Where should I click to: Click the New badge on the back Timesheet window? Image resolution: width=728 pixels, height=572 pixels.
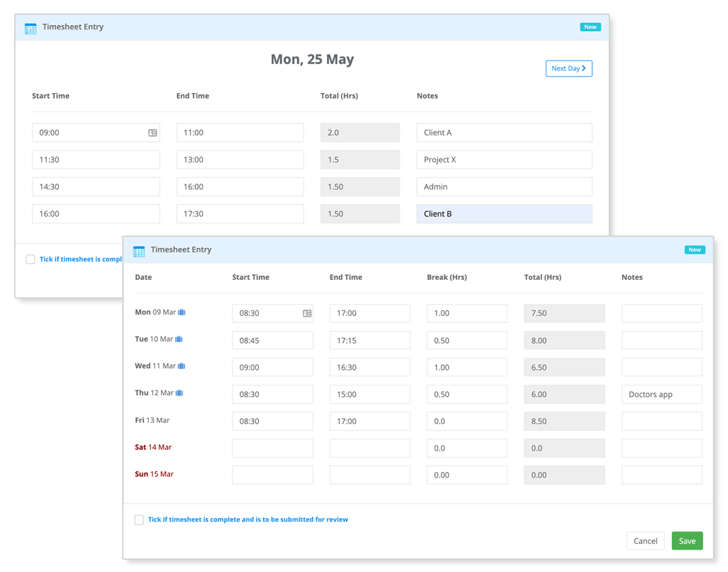point(590,27)
